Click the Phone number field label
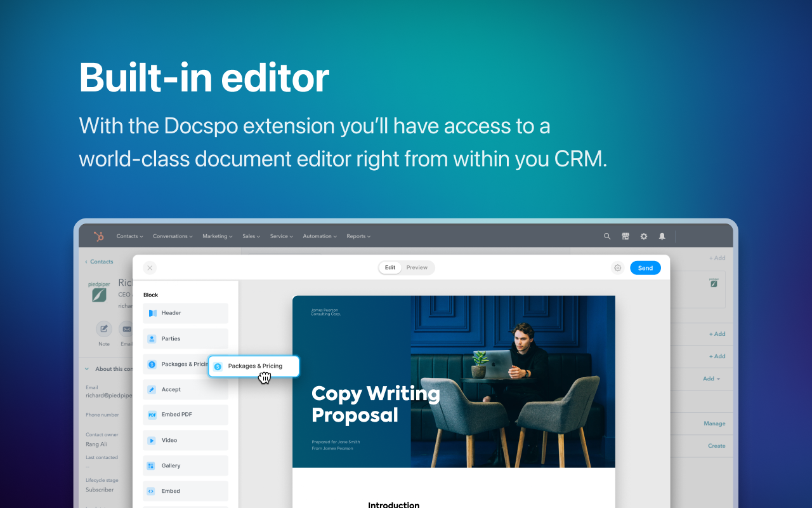The height and width of the screenshot is (508, 812). tap(102, 415)
